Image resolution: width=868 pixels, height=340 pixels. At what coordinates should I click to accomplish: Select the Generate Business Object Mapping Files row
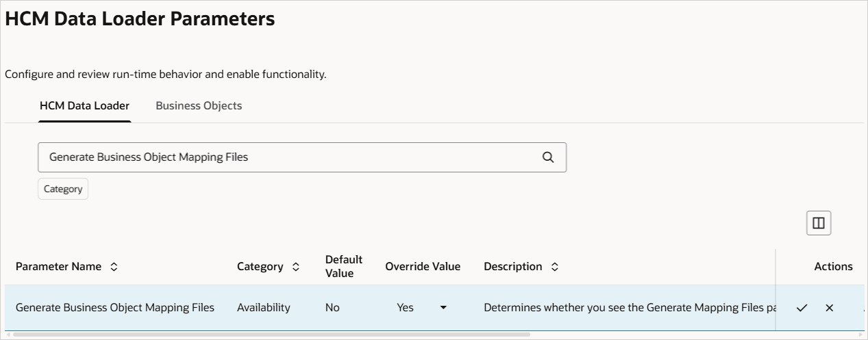[115, 308]
